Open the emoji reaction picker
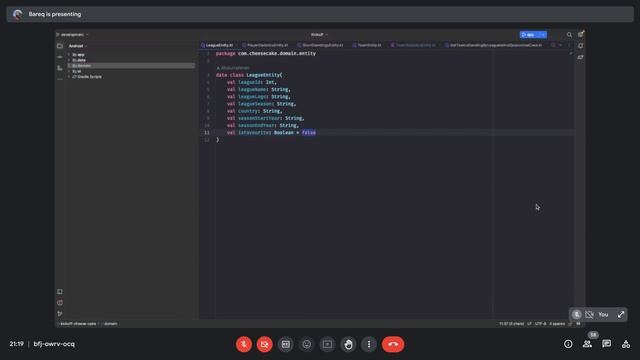The width and height of the screenshot is (640, 360). point(307,344)
